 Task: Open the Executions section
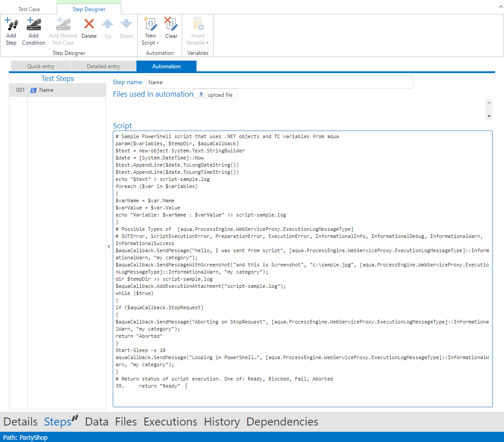click(x=170, y=422)
